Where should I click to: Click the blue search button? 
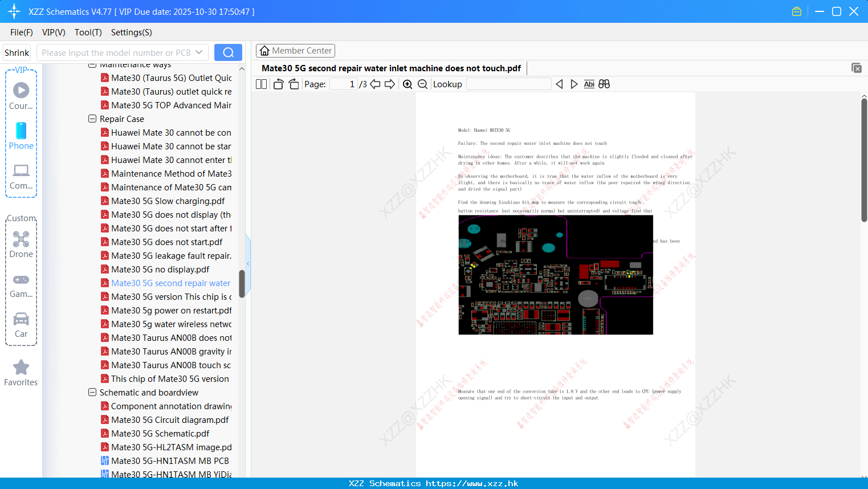(228, 52)
